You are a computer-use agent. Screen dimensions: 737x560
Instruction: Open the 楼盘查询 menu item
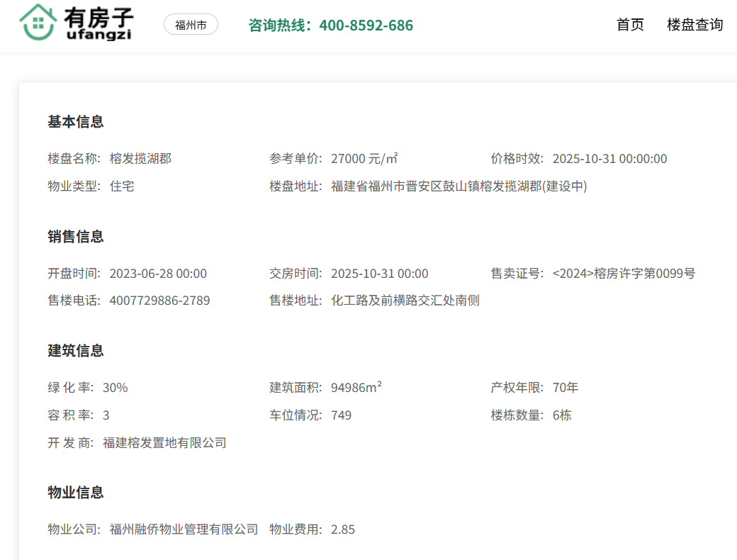tap(694, 25)
